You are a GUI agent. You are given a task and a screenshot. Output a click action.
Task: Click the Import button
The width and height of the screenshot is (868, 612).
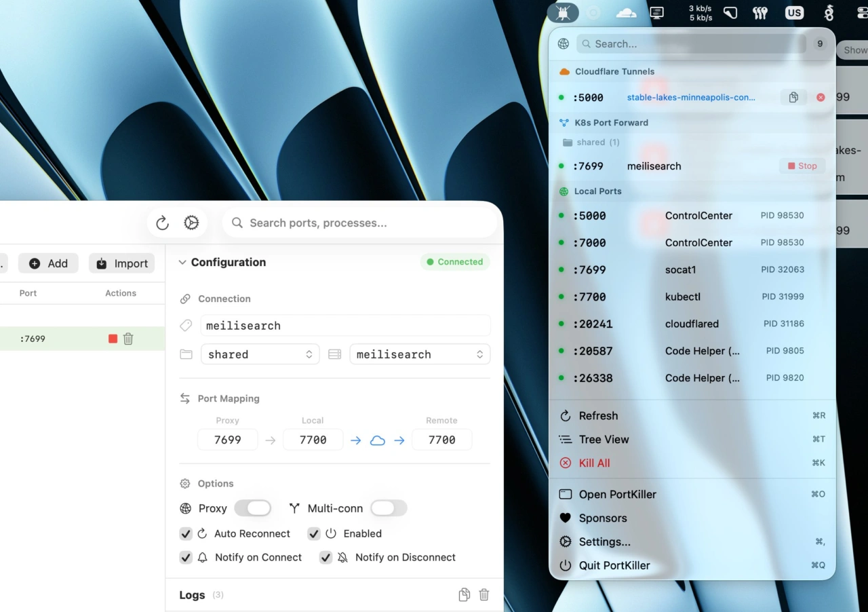(122, 264)
